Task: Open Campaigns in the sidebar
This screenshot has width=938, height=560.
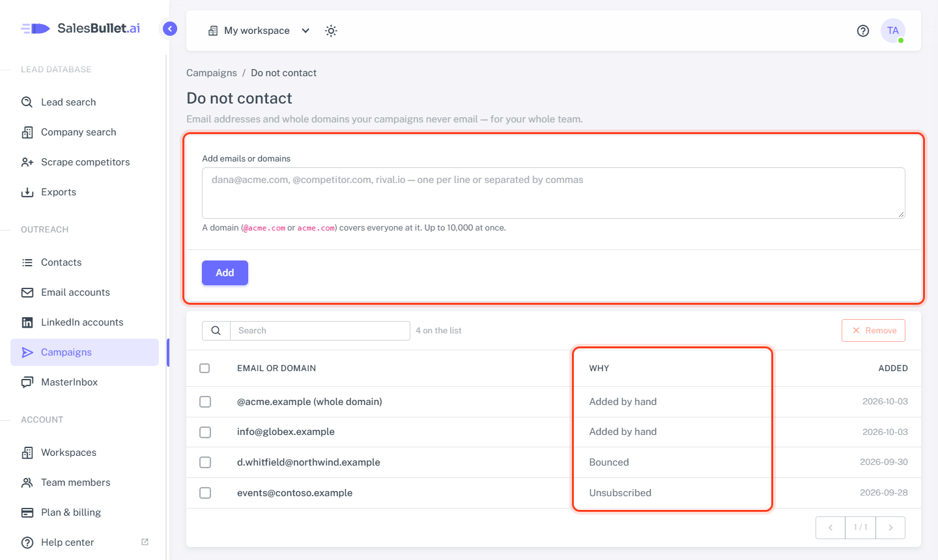Action: [85, 352]
